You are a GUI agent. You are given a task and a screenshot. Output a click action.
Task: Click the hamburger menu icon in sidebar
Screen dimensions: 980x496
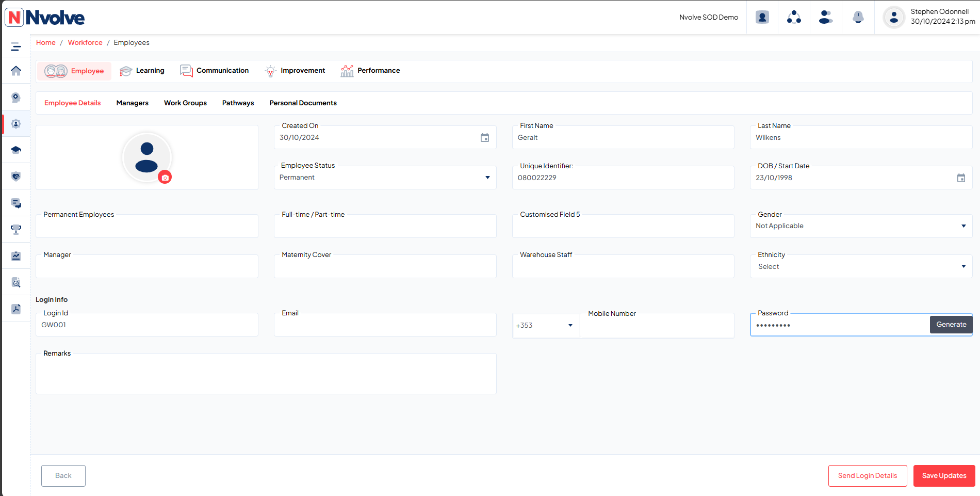click(x=16, y=47)
